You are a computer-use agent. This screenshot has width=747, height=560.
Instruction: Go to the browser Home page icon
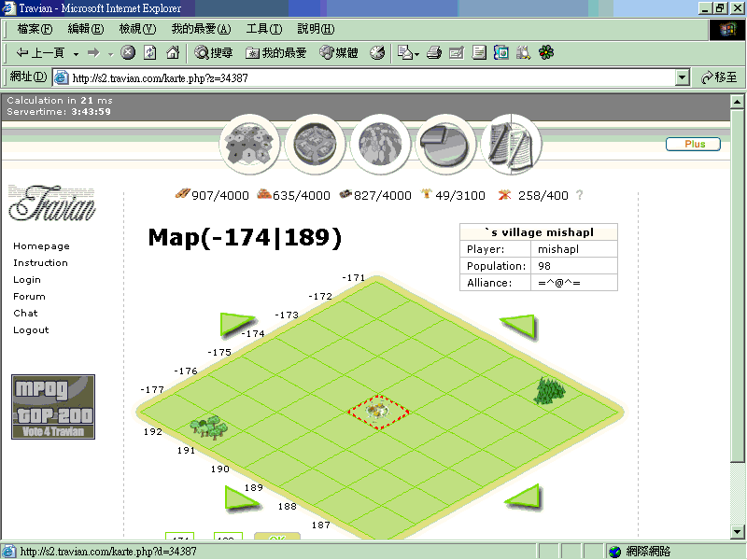pos(173,52)
